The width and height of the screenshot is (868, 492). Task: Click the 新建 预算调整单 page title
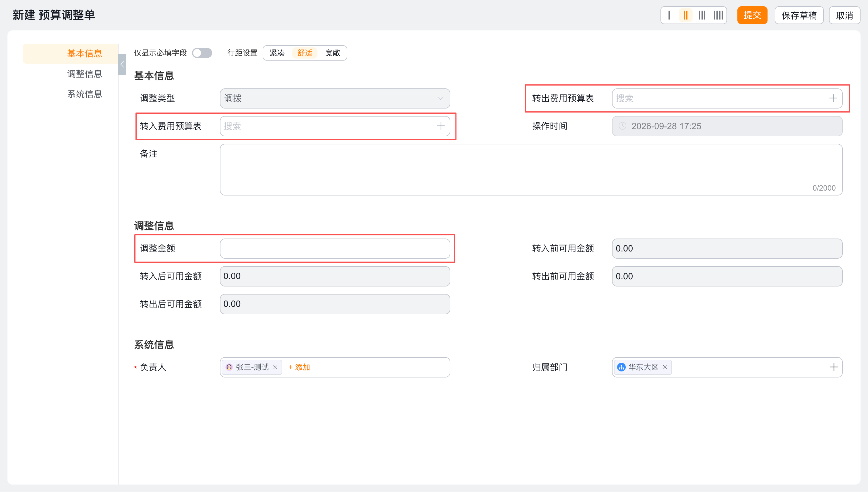click(54, 15)
